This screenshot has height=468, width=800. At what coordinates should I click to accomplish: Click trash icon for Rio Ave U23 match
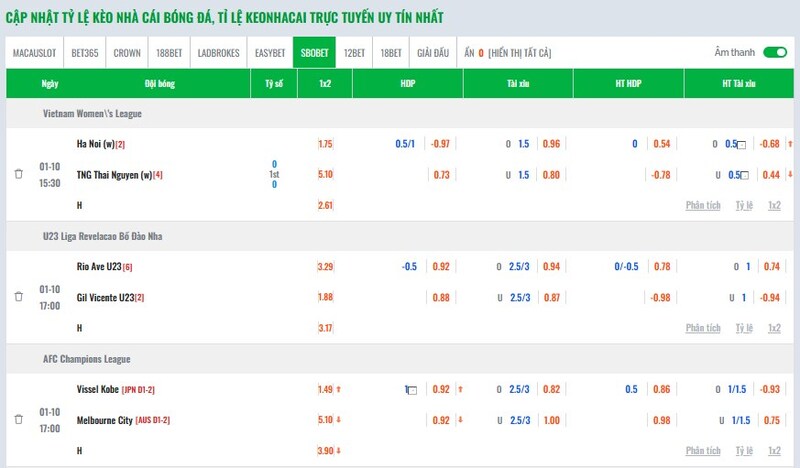pos(18,297)
